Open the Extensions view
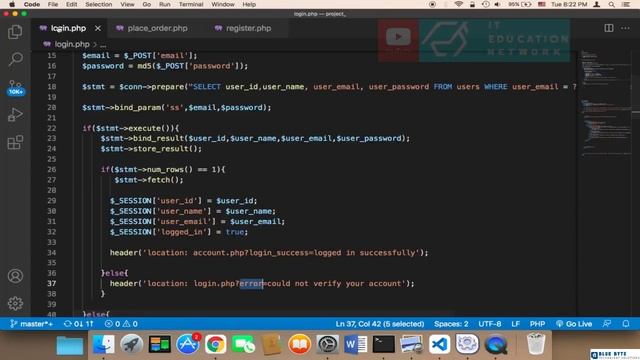The image size is (640, 360). [15, 142]
